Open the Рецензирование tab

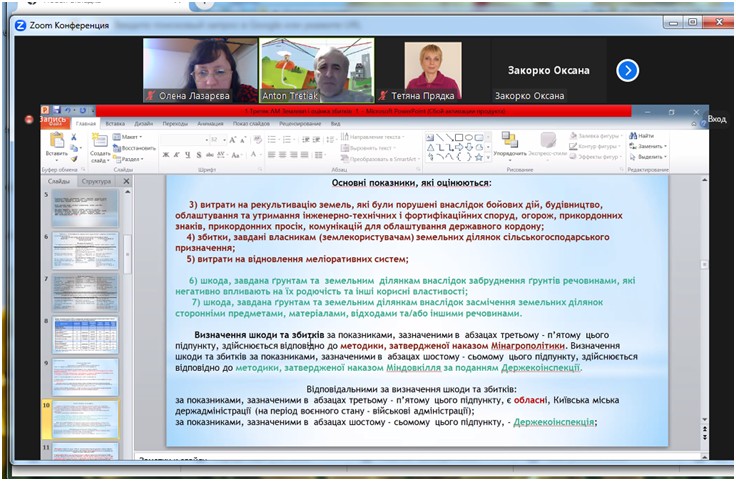[300, 123]
